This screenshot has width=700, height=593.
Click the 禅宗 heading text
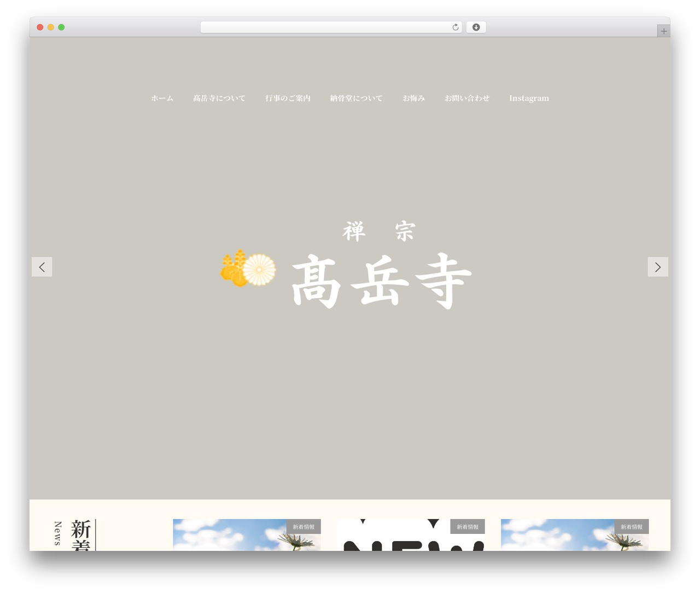(x=379, y=231)
